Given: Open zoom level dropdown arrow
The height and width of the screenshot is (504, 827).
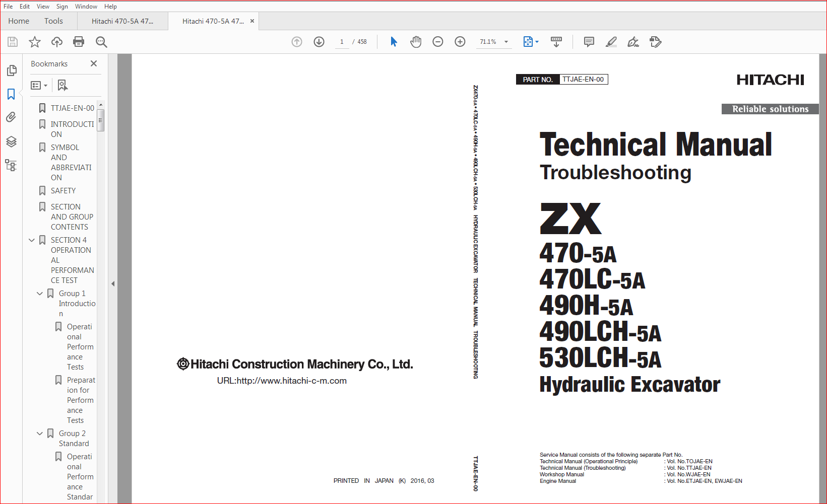Looking at the screenshot, I should click(x=506, y=42).
